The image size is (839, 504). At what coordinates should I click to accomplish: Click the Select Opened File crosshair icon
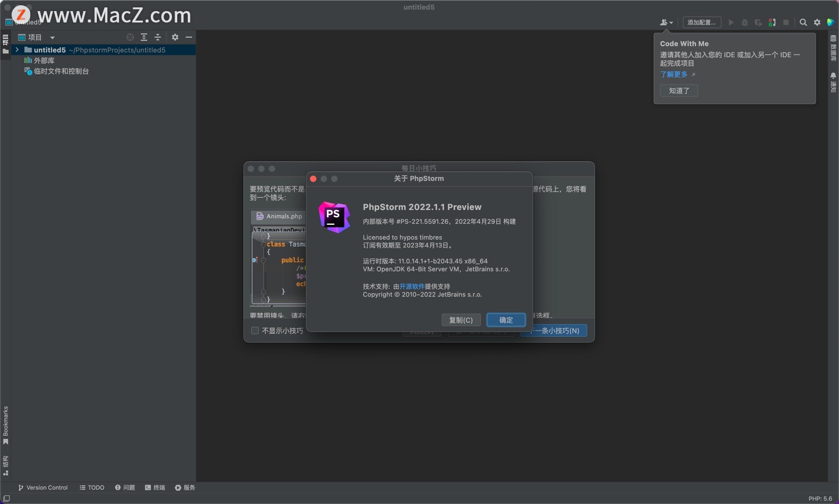[x=130, y=37]
